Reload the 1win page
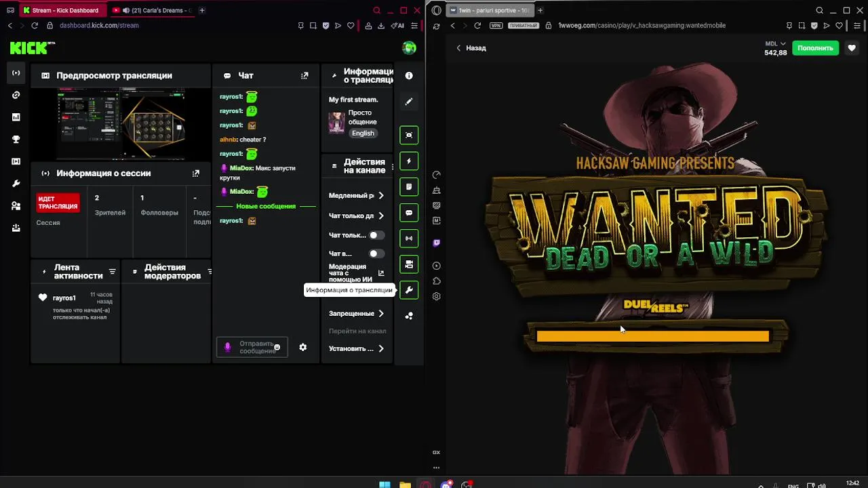 point(477,26)
